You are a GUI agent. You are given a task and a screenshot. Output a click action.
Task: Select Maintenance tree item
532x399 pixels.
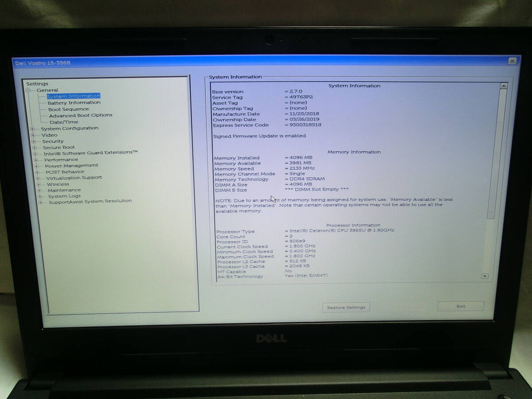tap(64, 190)
